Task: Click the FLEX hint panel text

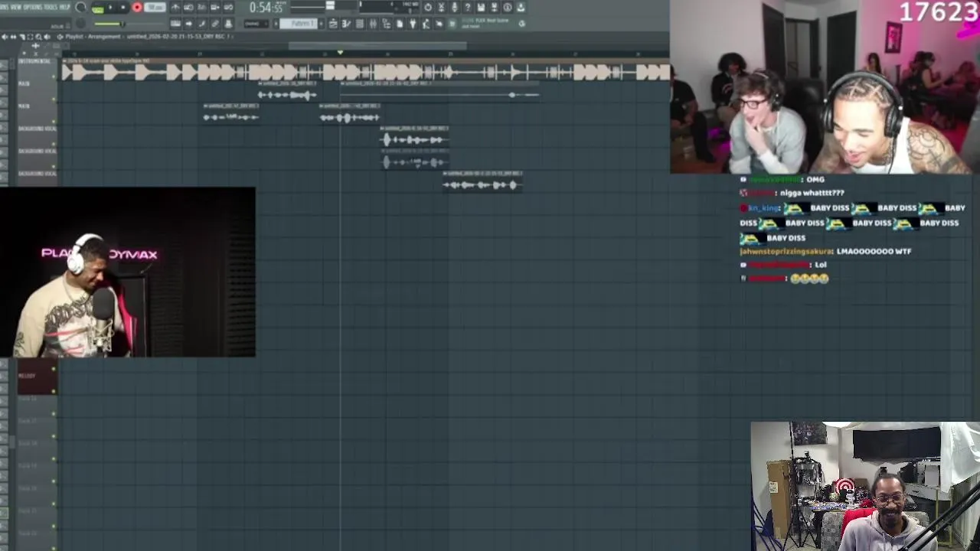Action: [485, 23]
